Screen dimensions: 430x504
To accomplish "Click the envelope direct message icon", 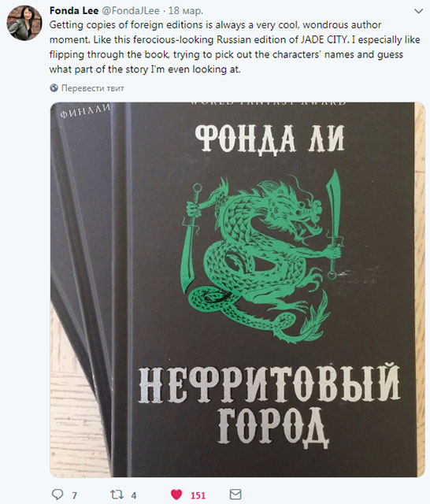I will pyautogui.click(x=235, y=495).
